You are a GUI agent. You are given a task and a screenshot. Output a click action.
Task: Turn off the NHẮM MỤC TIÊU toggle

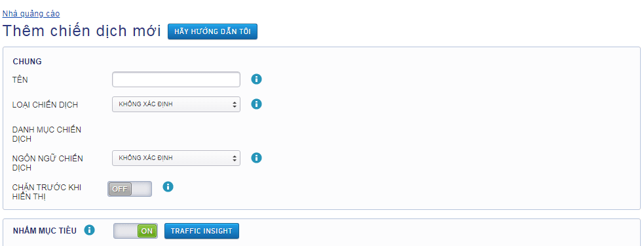point(136,231)
